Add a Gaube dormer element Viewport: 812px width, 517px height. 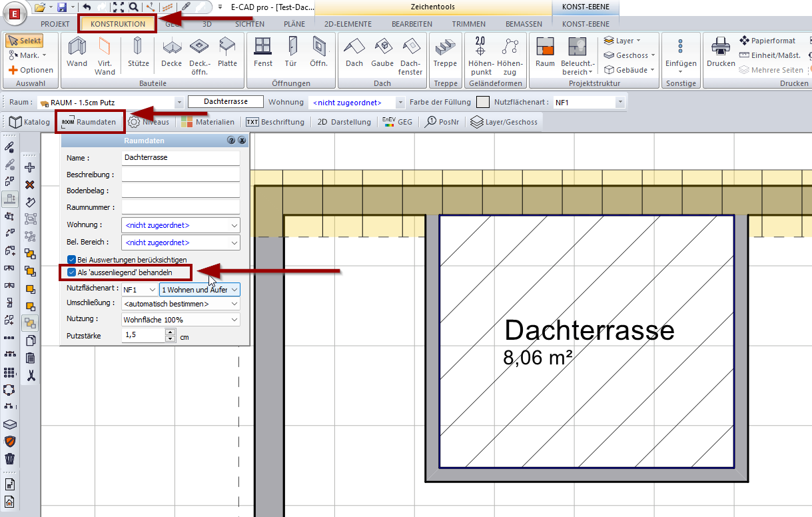(x=382, y=52)
